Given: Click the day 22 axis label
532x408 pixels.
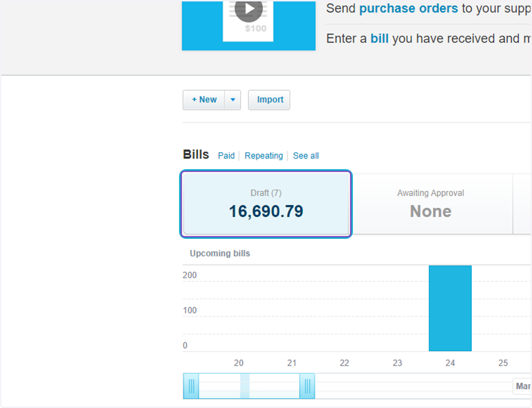Looking at the screenshot, I should [x=344, y=363].
